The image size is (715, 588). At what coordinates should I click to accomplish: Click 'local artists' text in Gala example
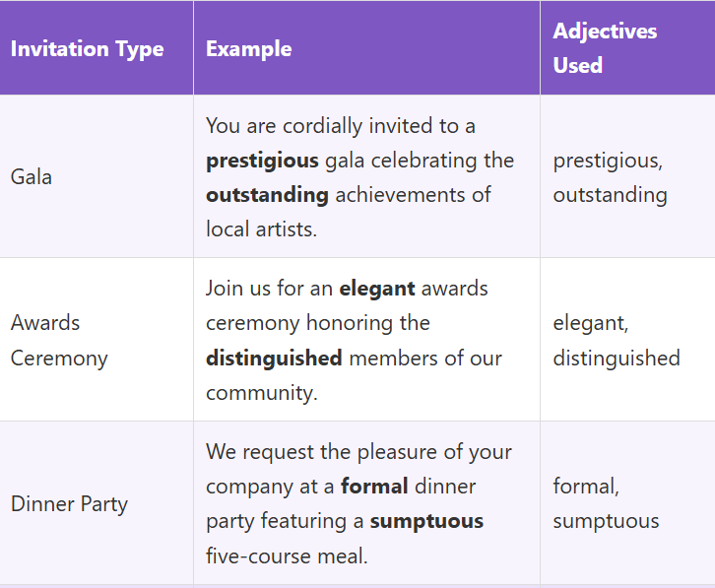tap(261, 229)
